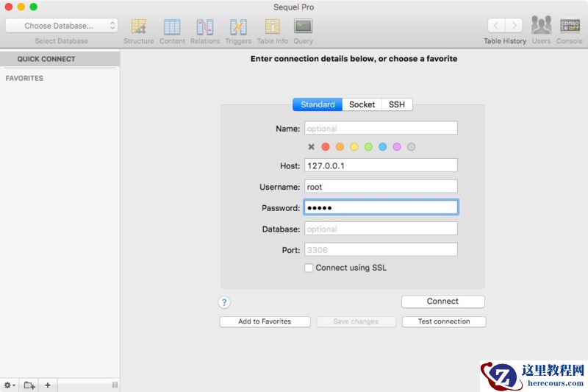Show the Console icon
Image resolution: width=588 pixels, height=392 pixels.
[570, 26]
